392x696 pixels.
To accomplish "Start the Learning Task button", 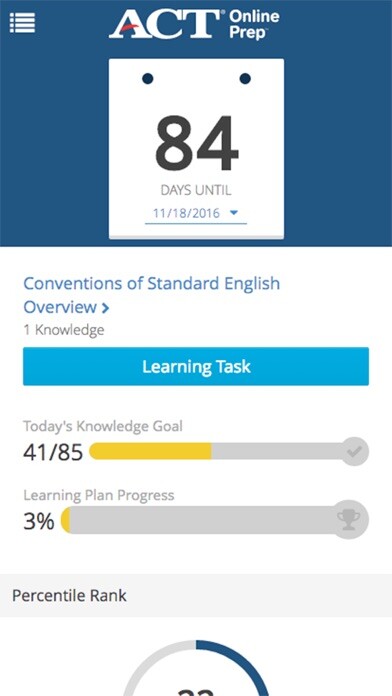I will click(196, 366).
